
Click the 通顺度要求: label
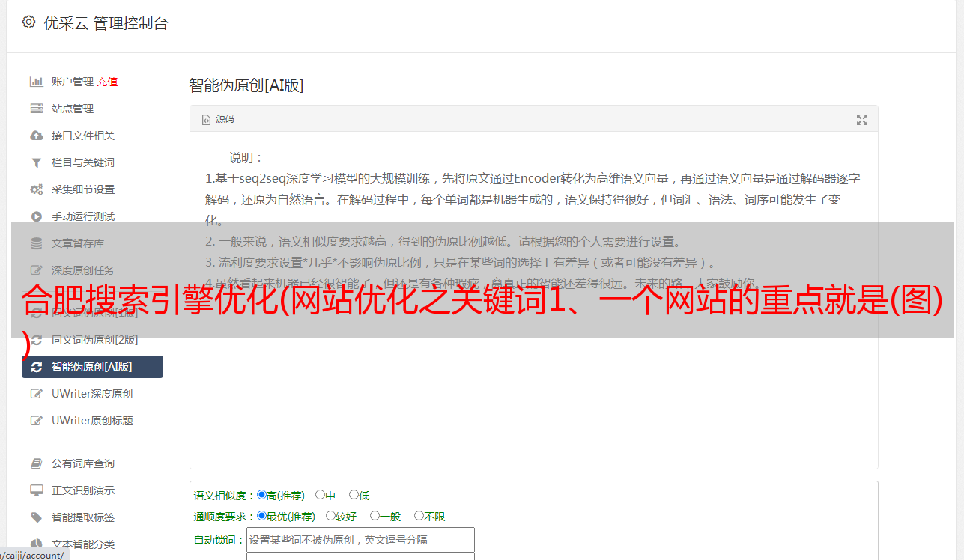click(225, 517)
